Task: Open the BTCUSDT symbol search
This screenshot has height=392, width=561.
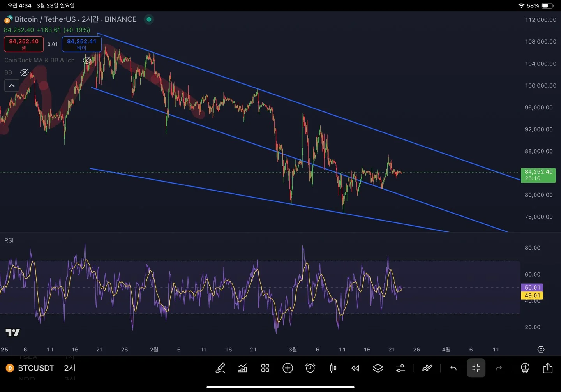Action: click(x=30, y=368)
